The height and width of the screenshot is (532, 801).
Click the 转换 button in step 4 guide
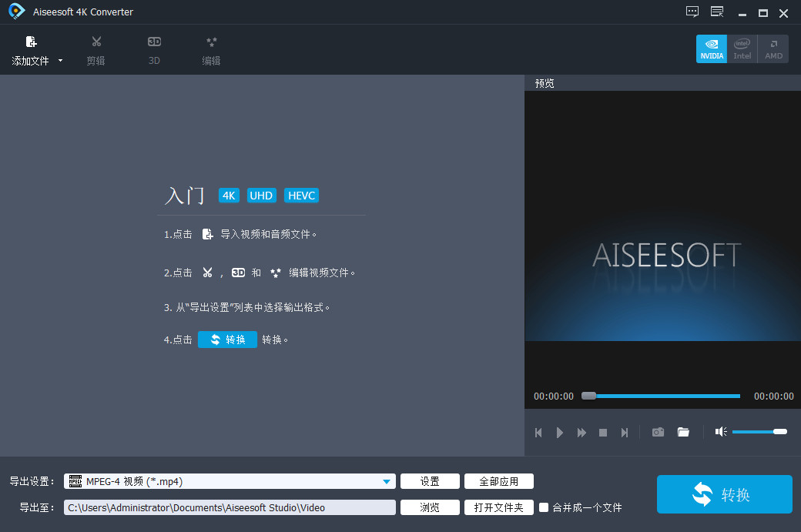tap(227, 340)
